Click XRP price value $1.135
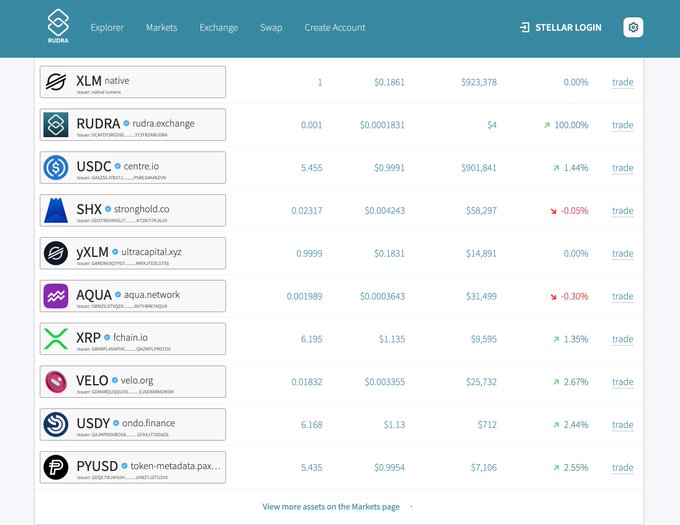Screen dimensions: 680x525 (x=392, y=339)
